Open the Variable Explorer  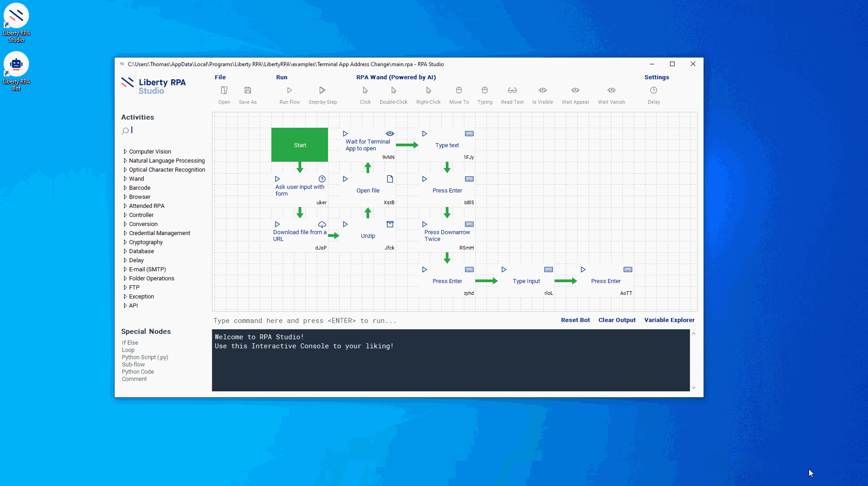pyautogui.click(x=669, y=320)
